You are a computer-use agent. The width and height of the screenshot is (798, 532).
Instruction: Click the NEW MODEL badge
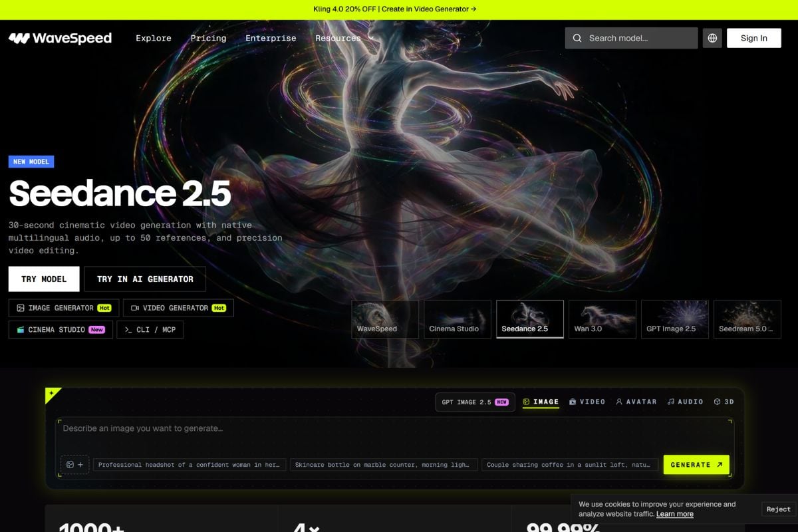31,162
